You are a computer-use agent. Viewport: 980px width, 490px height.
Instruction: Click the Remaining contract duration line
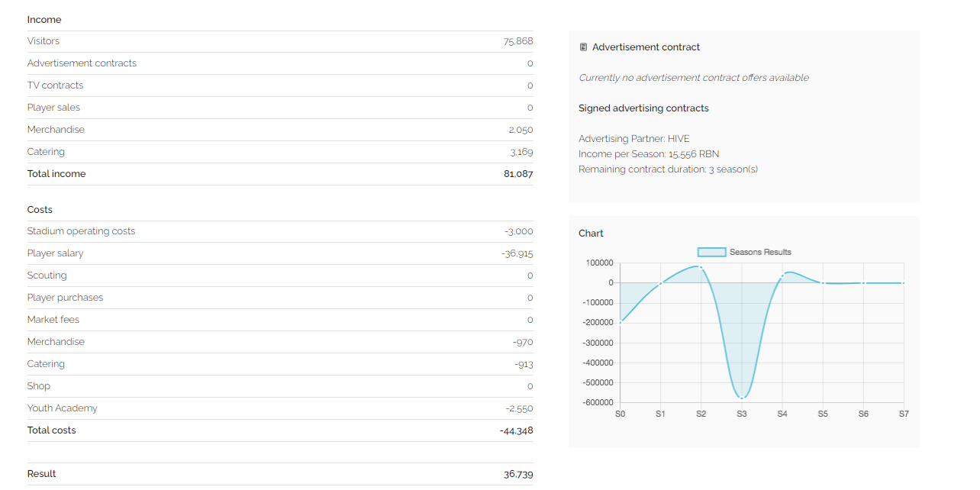click(x=668, y=169)
